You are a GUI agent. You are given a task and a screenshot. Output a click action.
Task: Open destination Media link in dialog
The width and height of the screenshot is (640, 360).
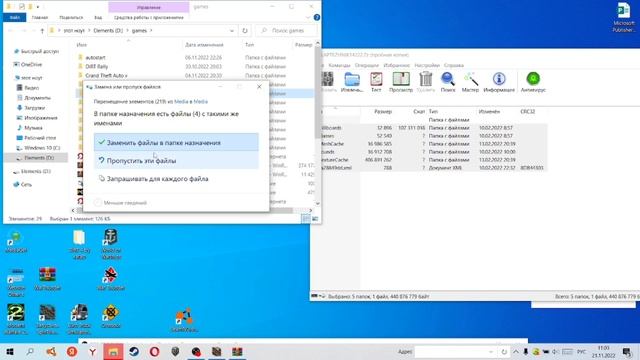click(200, 101)
